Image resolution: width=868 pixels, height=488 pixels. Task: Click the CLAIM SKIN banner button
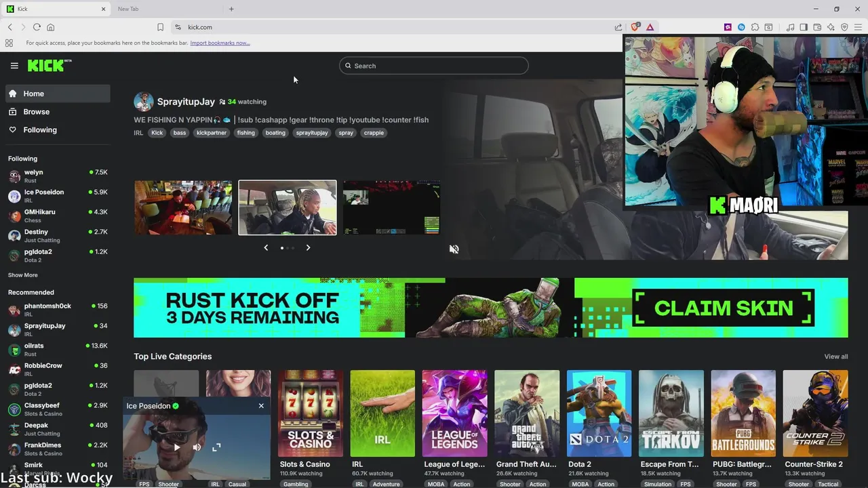(x=723, y=308)
